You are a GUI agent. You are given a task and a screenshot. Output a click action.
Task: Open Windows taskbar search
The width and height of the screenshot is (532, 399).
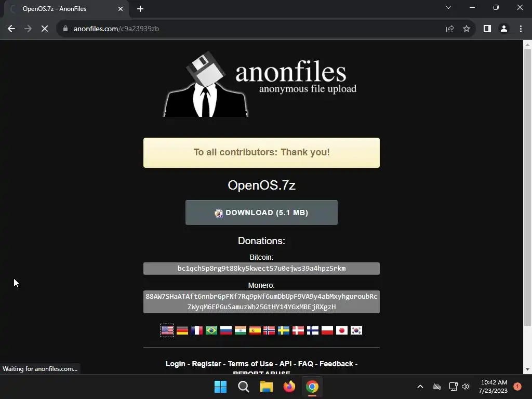(x=243, y=387)
